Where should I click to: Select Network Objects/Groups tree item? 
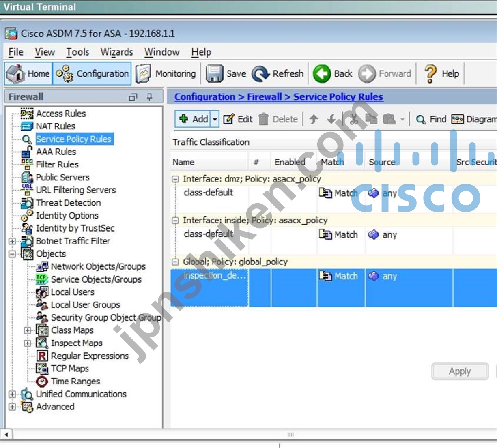98,267
